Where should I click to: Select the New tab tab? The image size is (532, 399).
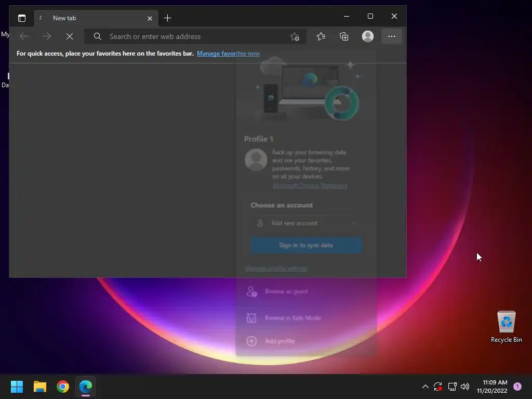click(96, 18)
